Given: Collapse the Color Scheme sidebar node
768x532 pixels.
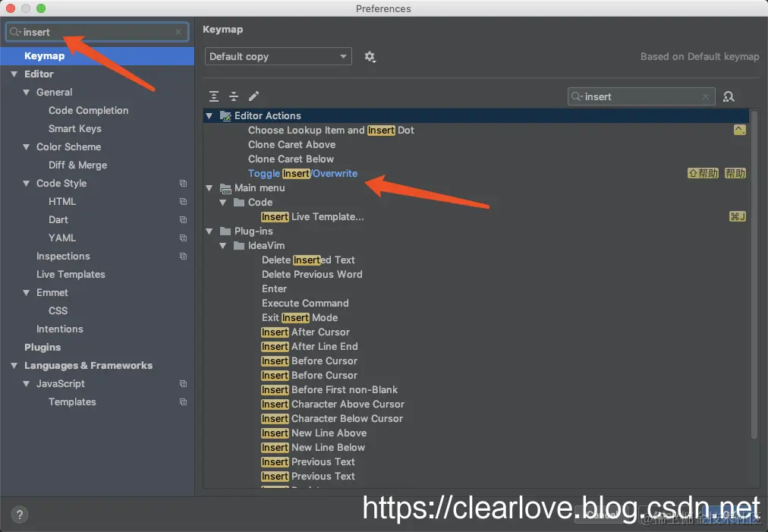Looking at the screenshot, I should point(26,147).
